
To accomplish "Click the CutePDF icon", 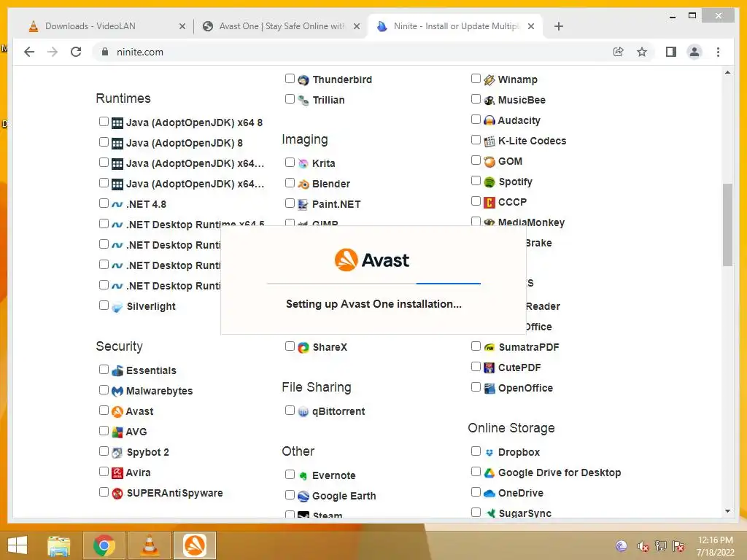I will pyautogui.click(x=489, y=368).
